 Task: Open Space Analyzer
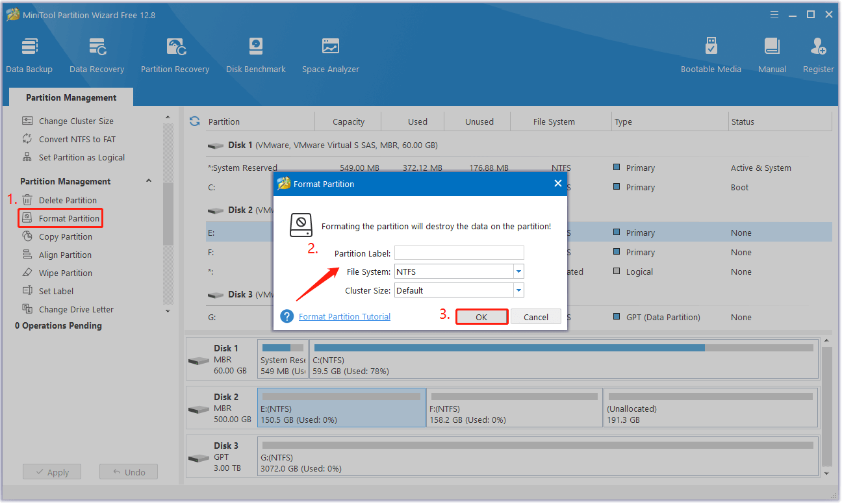click(331, 56)
